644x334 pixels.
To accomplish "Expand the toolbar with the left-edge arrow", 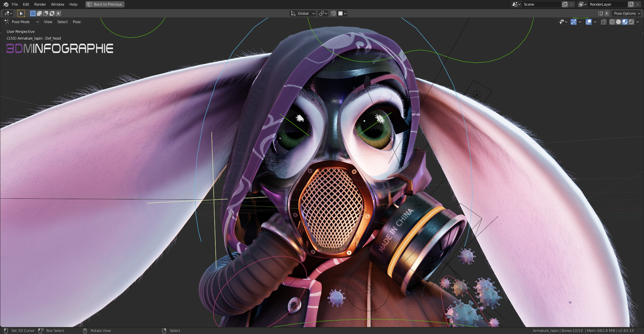I will (2, 33).
